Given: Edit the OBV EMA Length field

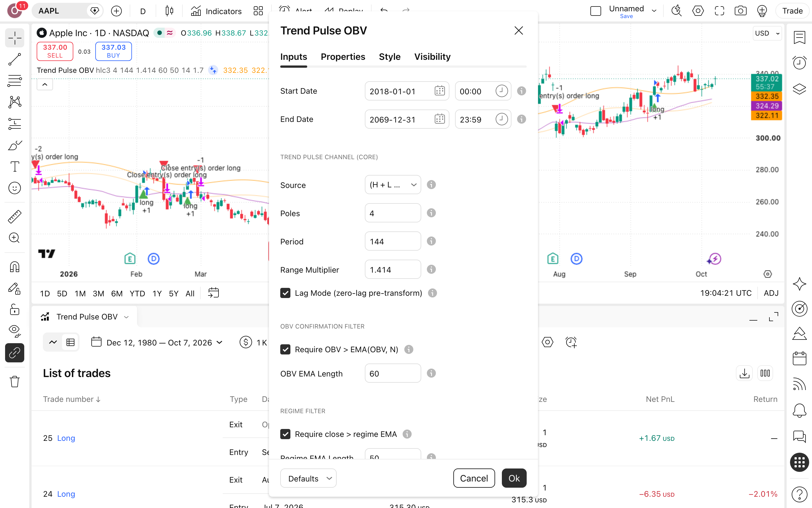Looking at the screenshot, I should click(x=393, y=373).
